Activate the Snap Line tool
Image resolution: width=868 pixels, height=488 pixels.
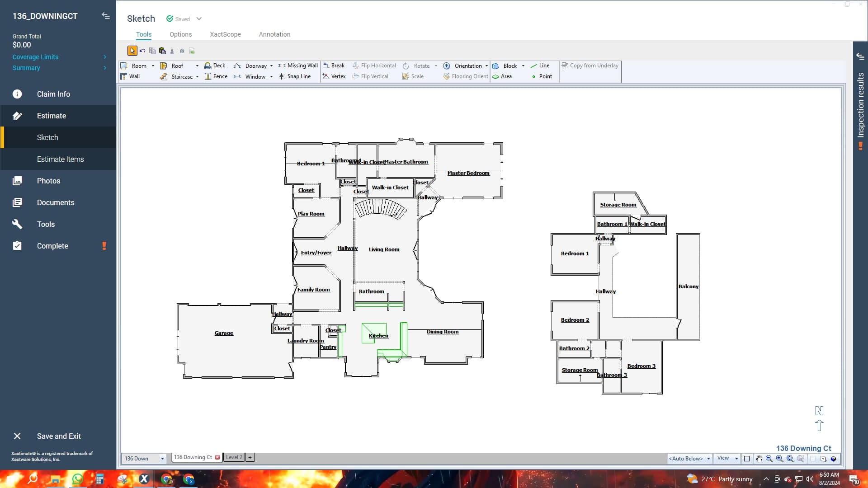click(x=282, y=76)
